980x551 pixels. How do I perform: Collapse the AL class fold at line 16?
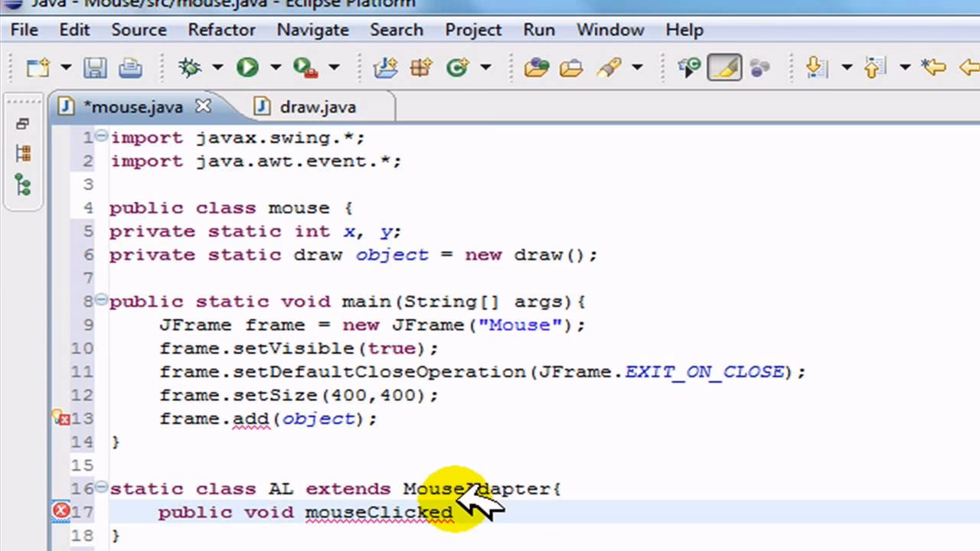pos(101,487)
